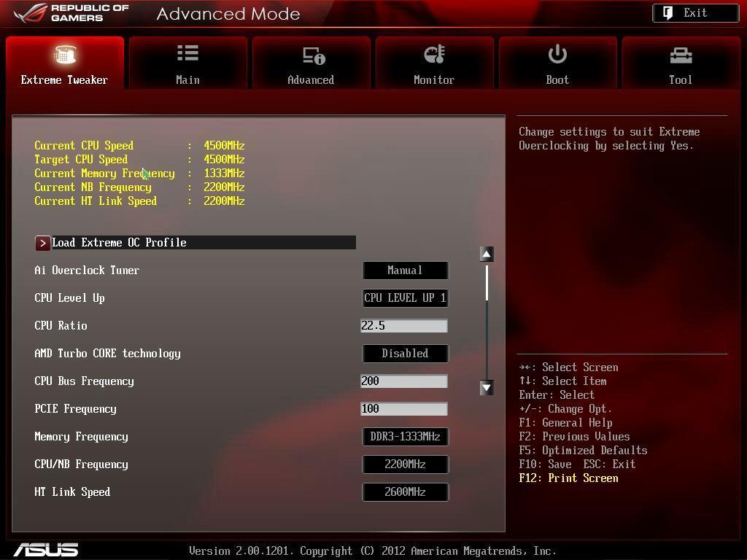Select the CPU Level Up label

[69, 298]
